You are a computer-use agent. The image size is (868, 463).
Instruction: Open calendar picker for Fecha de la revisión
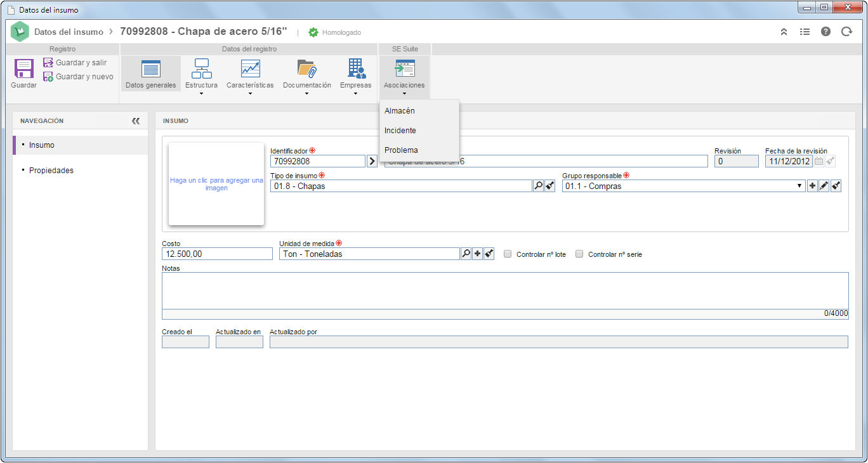[819, 161]
